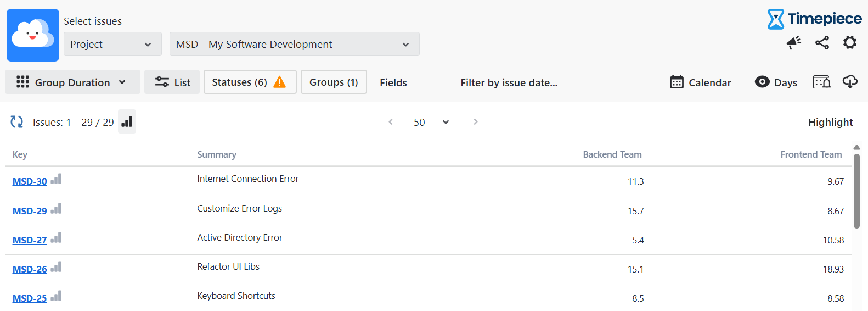The height and width of the screenshot is (311, 868).
Task: Open the Timepiece logo link
Action: tap(814, 19)
